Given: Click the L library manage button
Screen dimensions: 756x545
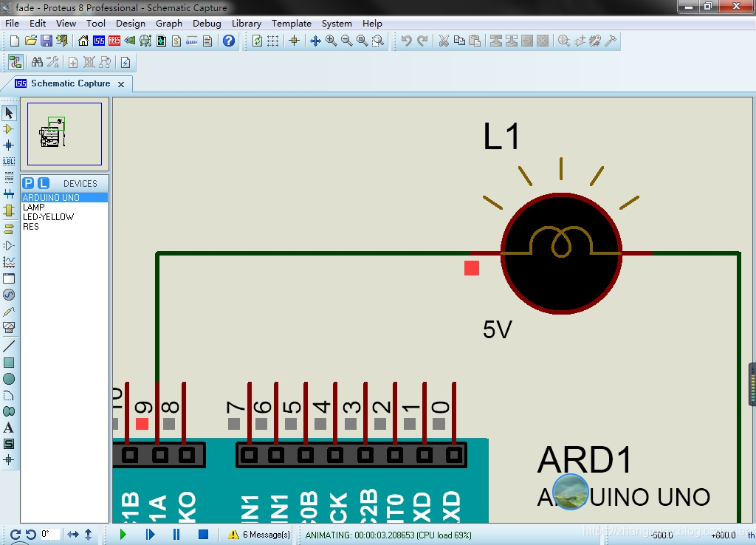Looking at the screenshot, I should (x=44, y=183).
